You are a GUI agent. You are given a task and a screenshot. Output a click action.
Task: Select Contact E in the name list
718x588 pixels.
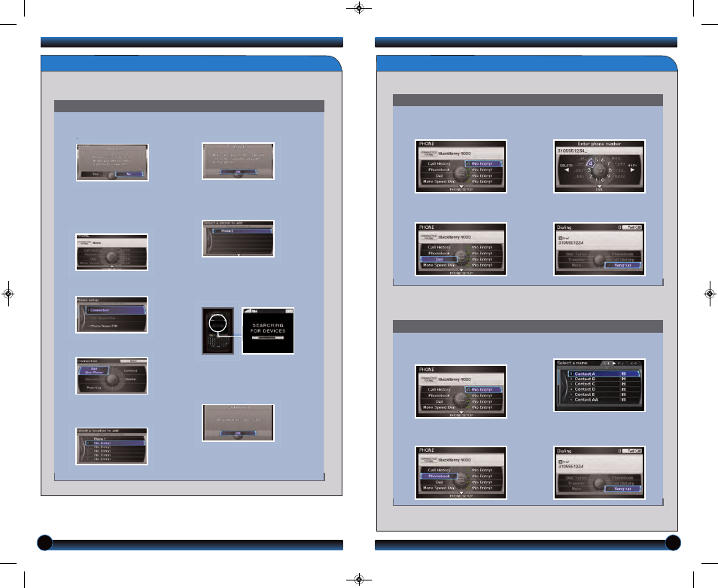603,395
